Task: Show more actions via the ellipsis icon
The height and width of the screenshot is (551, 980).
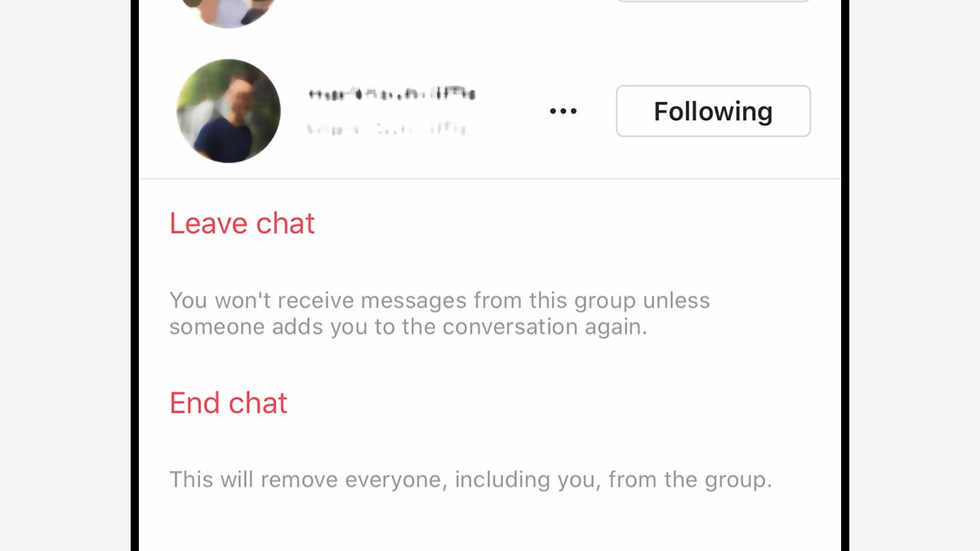Action: pyautogui.click(x=563, y=111)
